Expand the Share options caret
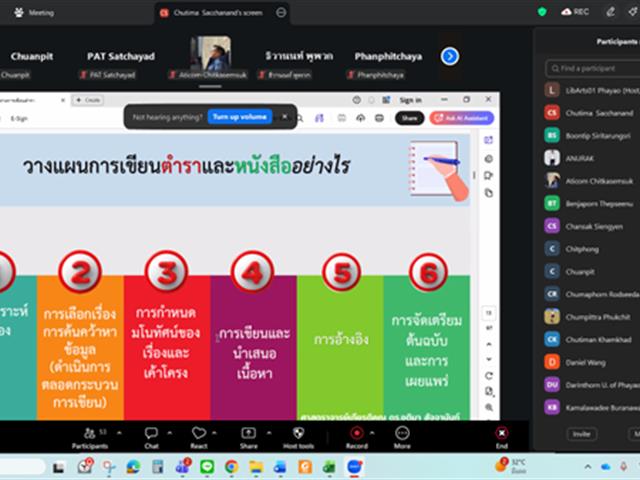The width and height of the screenshot is (640, 480). click(x=269, y=433)
